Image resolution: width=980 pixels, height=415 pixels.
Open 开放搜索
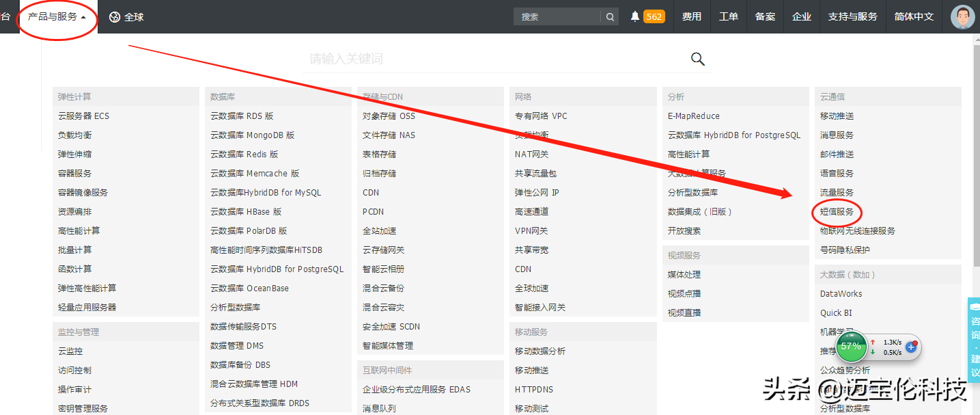[x=684, y=231]
